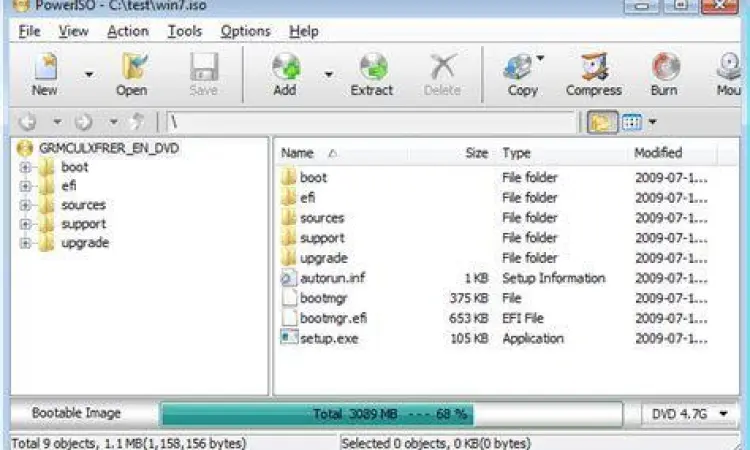The image size is (750, 450).
Task: Click the Selected 0 objects status text
Action: point(436,443)
